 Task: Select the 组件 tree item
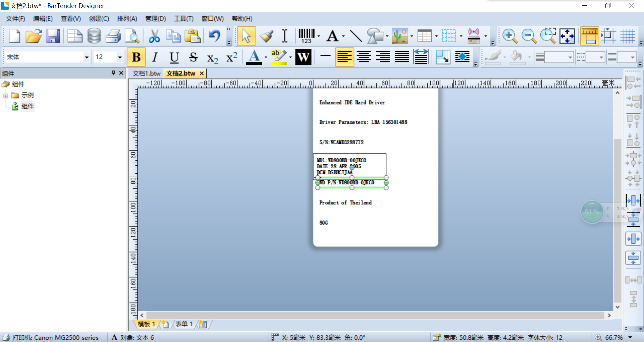[28, 107]
